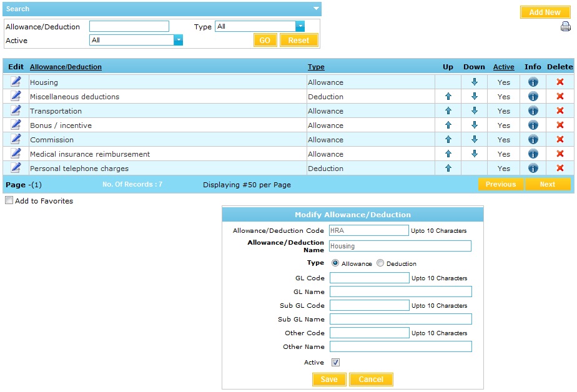Edit Medical insurance reimbursement entry

(16, 154)
